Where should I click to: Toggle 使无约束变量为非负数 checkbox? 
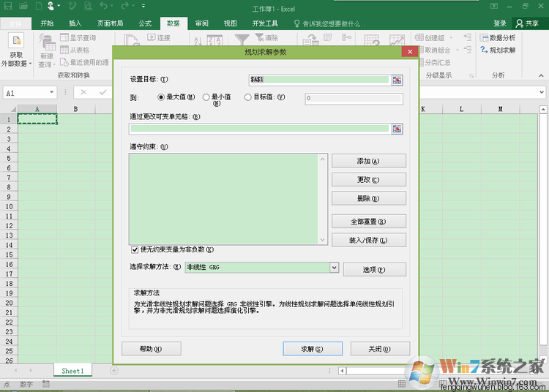(x=135, y=249)
